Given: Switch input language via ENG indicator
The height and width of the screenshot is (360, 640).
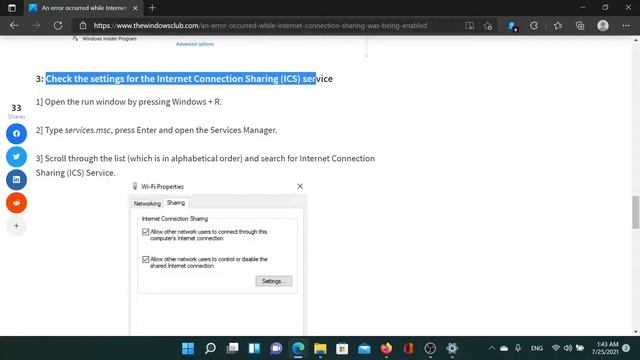Looking at the screenshot, I should coord(537,348).
